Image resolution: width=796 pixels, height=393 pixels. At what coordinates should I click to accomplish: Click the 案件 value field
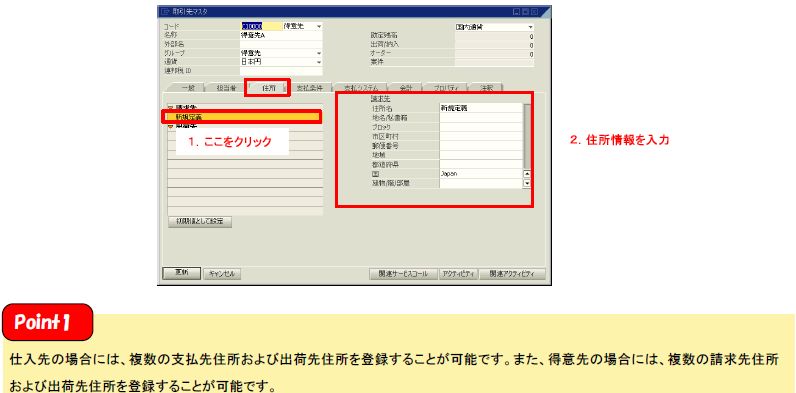pos(494,62)
